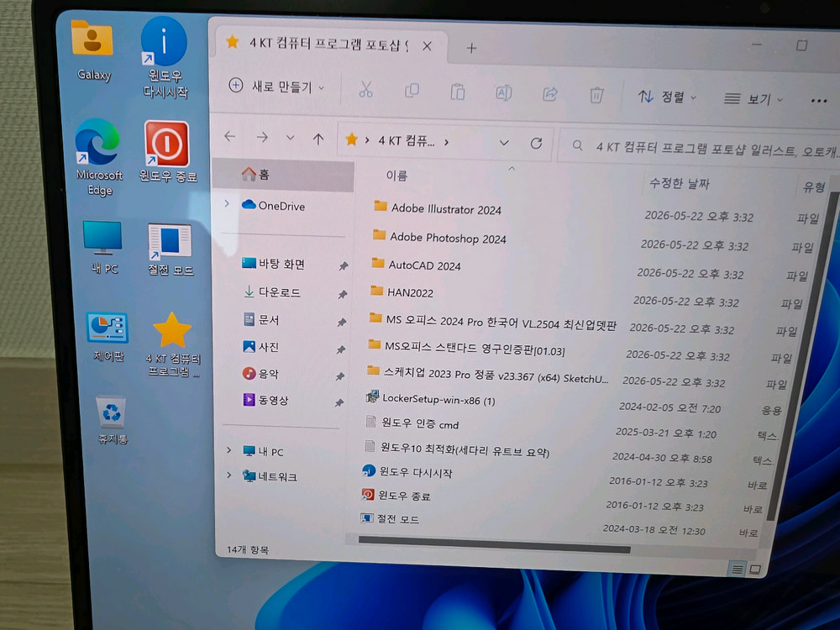Screen dimensions: 840x630
Task: Switch to details view icon at bottom right
Action: coord(738,569)
